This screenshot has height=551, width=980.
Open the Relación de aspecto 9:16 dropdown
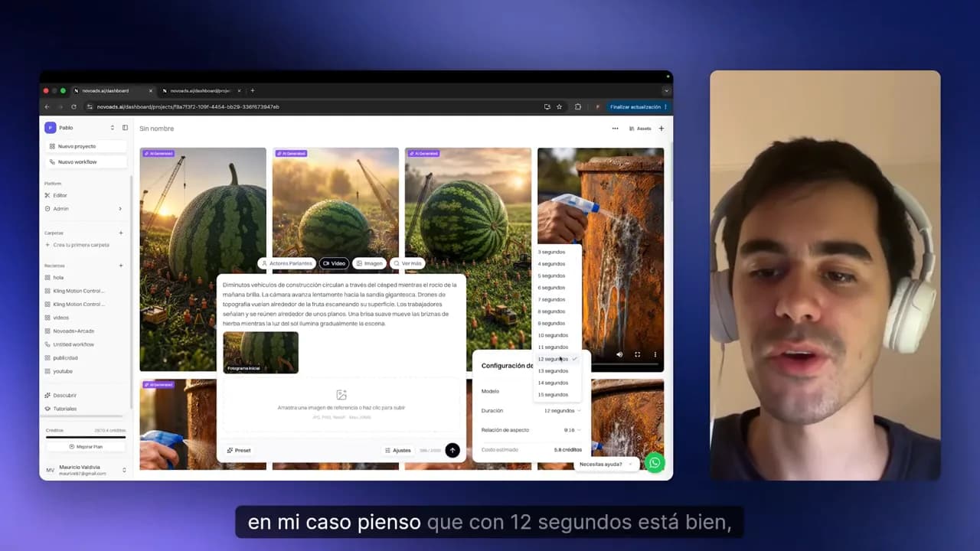click(572, 430)
